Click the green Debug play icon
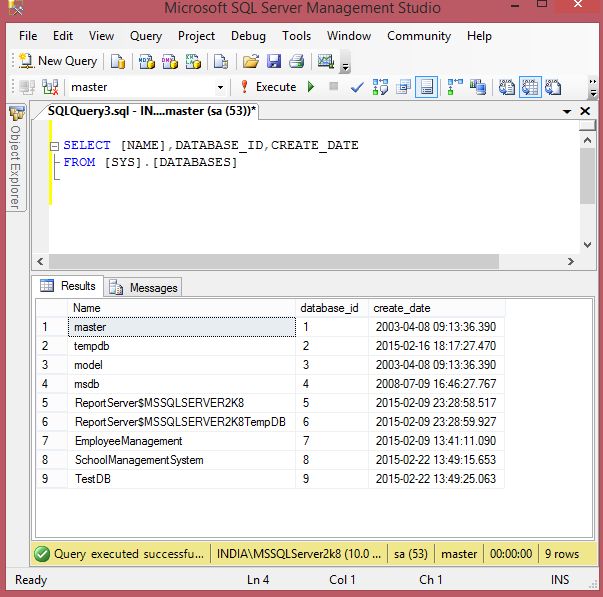Screen dimensions: 603x597 click(311, 87)
